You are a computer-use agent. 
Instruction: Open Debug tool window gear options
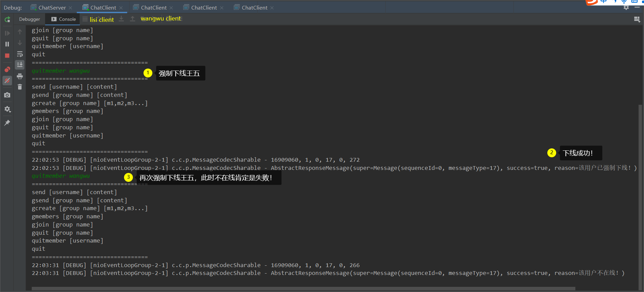point(626,7)
